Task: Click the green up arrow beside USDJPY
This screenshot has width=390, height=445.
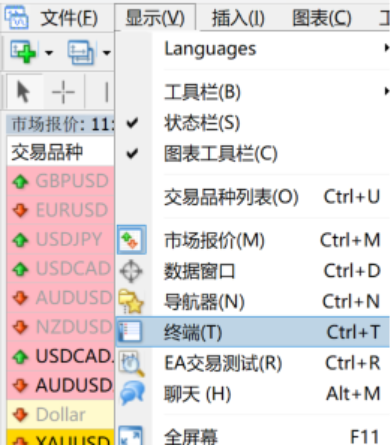Action: 21,240
